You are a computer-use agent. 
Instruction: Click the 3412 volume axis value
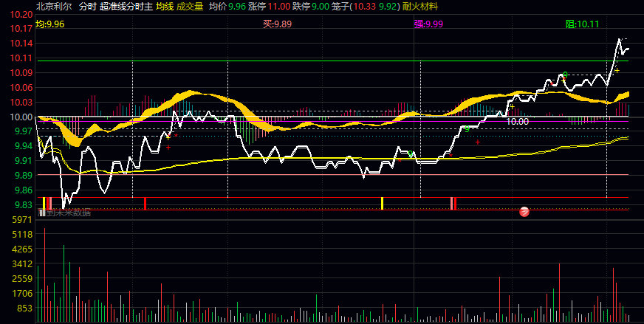pos(24,263)
